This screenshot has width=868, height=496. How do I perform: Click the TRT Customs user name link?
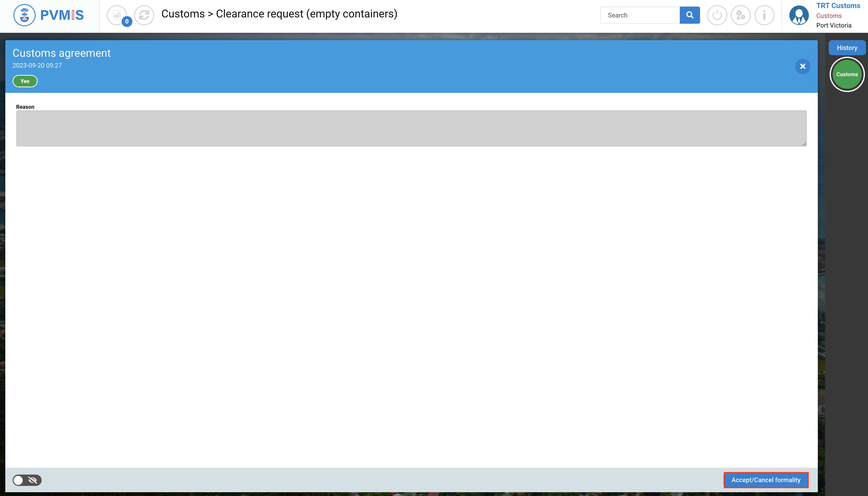838,6
